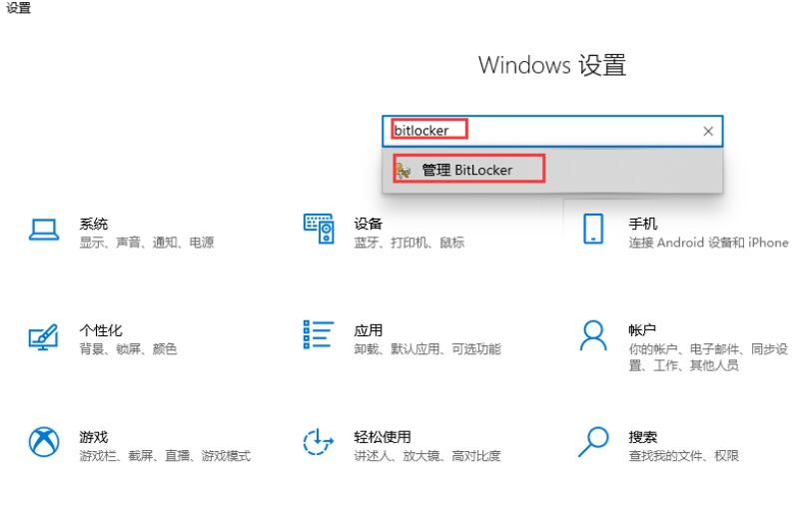Screen dimensions: 812x508
Task: Click the text 查找我的文件、权限
Action: [683, 456]
